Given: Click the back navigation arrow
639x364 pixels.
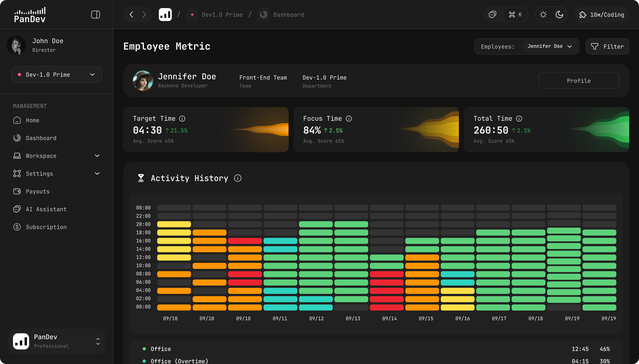Looking at the screenshot, I should point(131,14).
